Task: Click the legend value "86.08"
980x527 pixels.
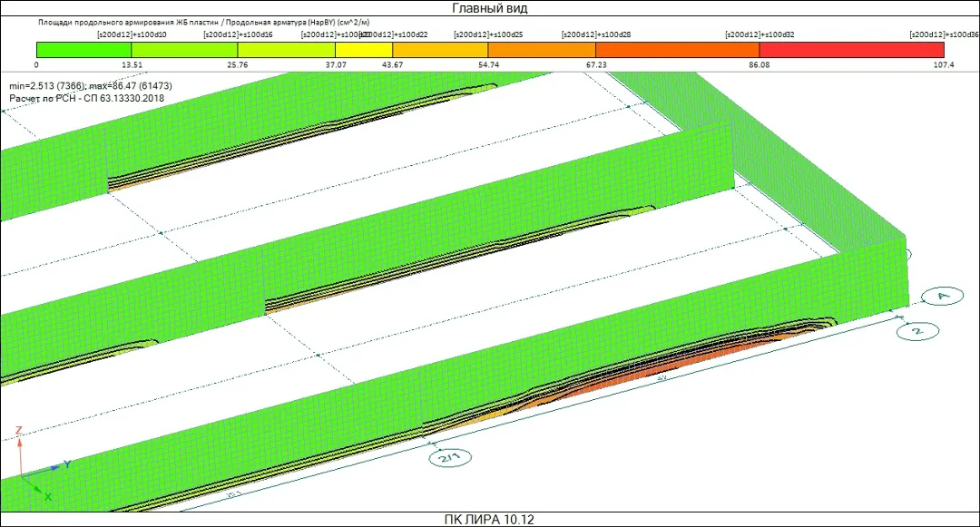Action: (x=759, y=65)
